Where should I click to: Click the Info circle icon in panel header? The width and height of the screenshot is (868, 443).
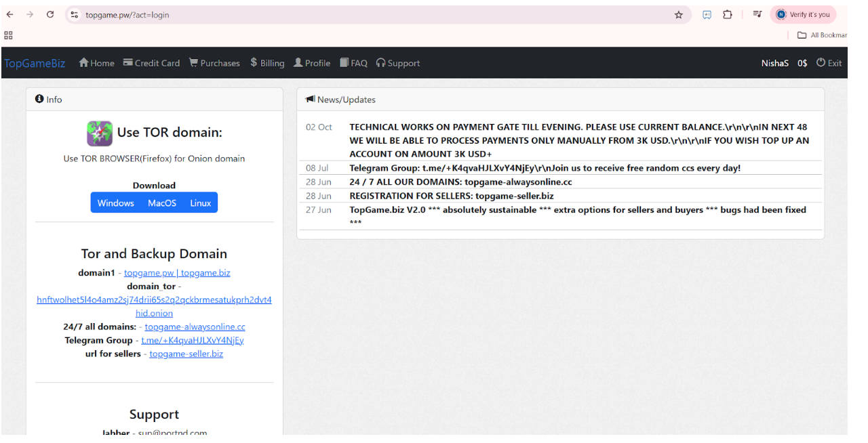click(x=39, y=99)
